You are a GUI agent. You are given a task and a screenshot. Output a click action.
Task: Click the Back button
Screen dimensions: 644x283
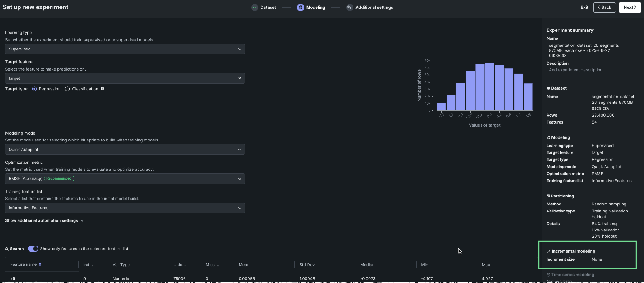coord(604,7)
